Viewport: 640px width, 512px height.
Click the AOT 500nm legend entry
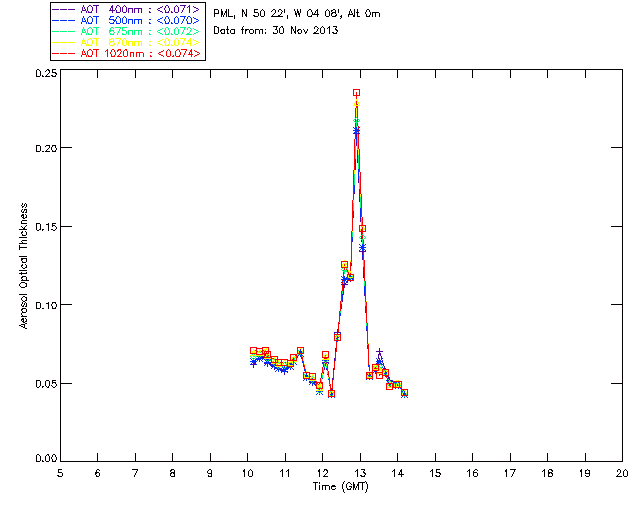[x=127, y=20]
